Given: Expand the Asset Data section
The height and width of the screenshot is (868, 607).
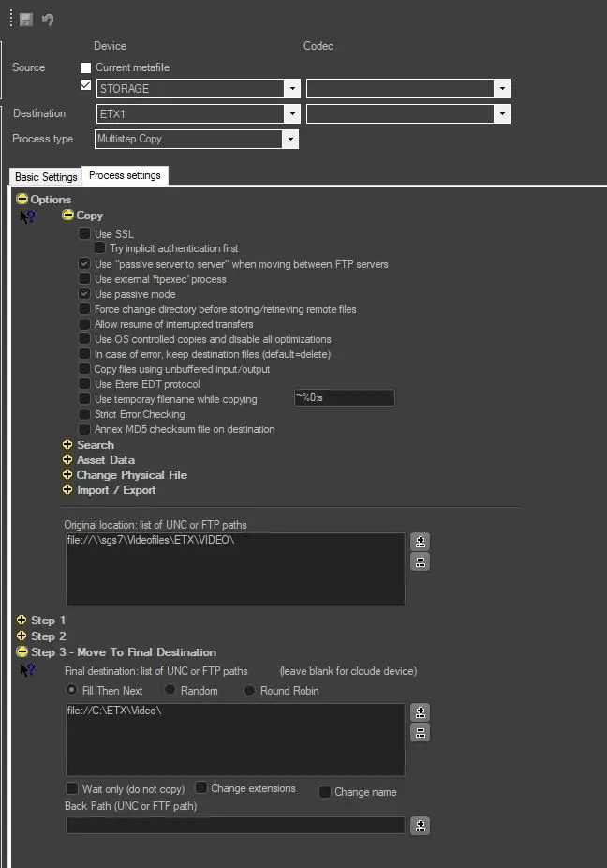Looking at the screenshot, I should pyautogui.click(x=67, y=460).
